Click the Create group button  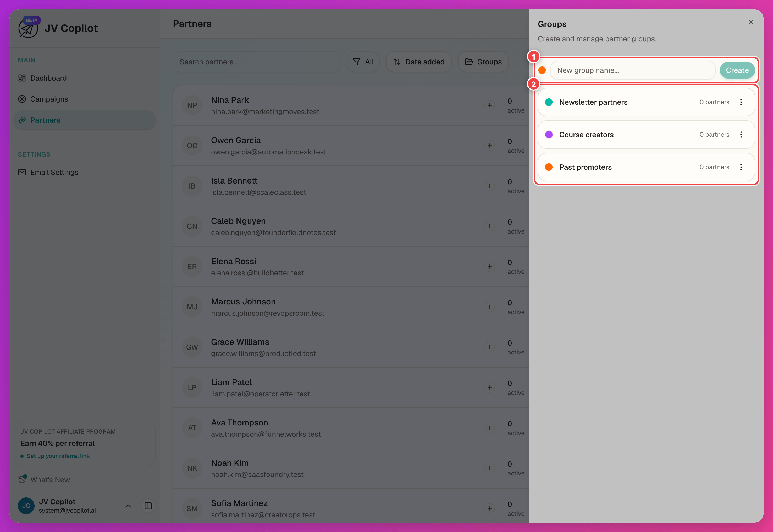pyautogui.click(x=737, y=70)
